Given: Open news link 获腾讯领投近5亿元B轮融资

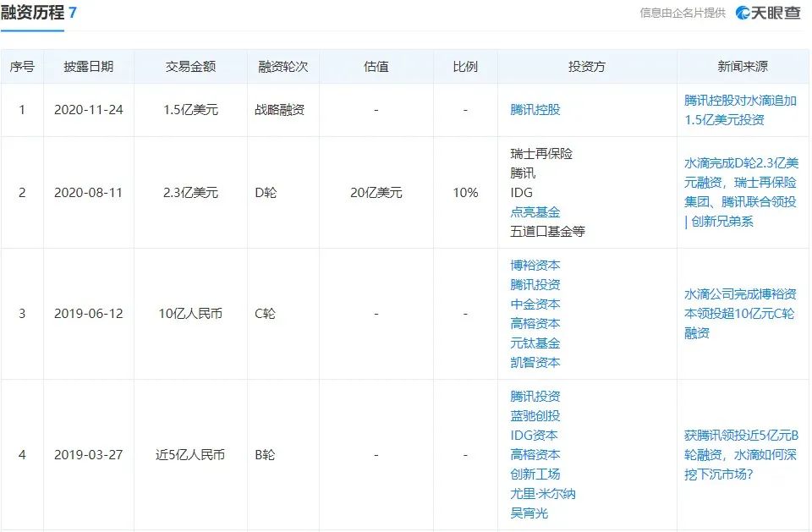Looking at the screenshot, I should pyautogui.click(x=741, y=455).
